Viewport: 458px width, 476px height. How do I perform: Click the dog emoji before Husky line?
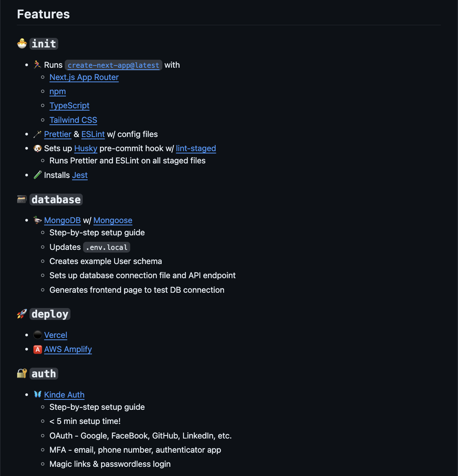(x=38, y=148)
